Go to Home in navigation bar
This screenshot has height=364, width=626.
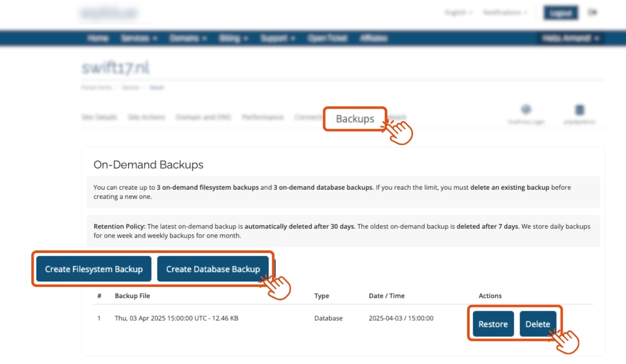pyautogui.click(x=98, y=39)
